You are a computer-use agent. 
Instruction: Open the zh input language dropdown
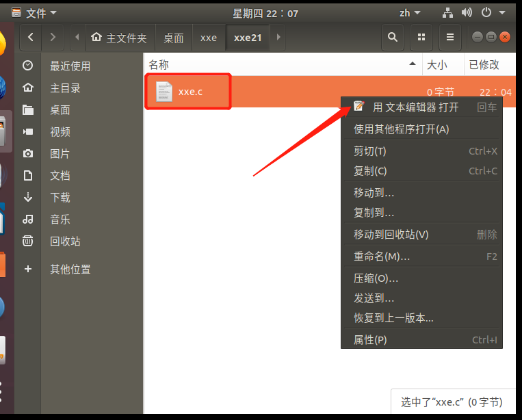click(410, 13)
